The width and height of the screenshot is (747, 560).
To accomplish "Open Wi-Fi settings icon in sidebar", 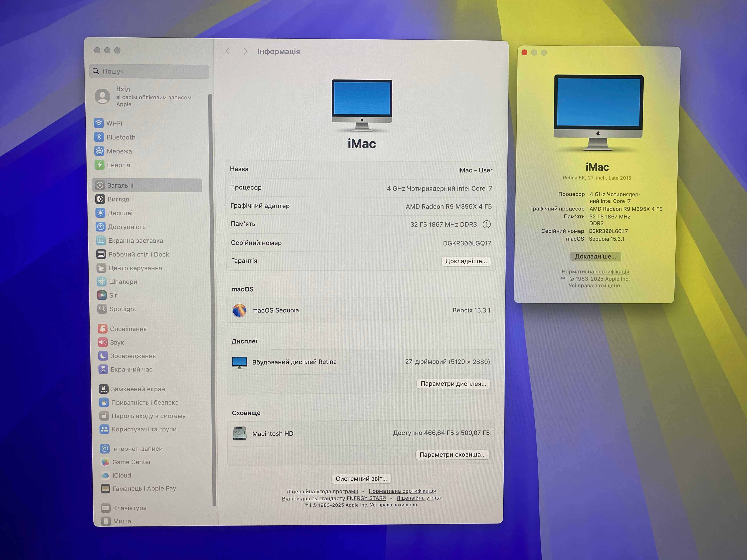I will (99, 123).
